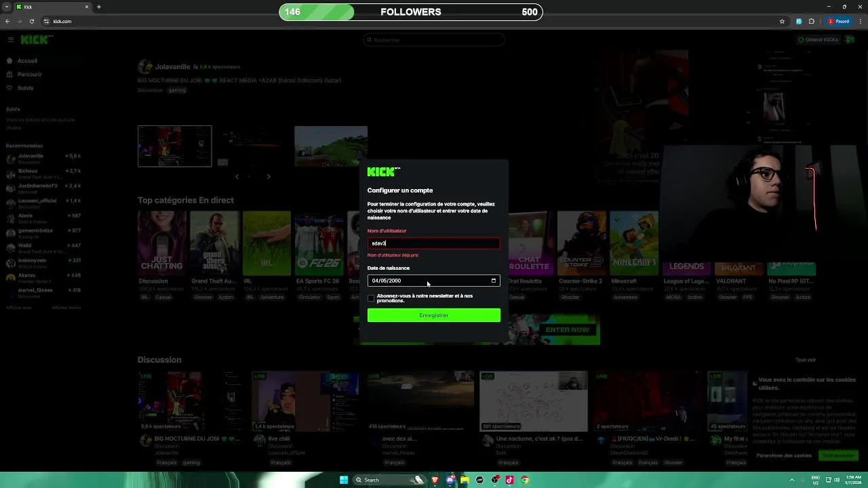
Task: Check the newsletter subscription checkbox
Action: (x=371, y=298)
